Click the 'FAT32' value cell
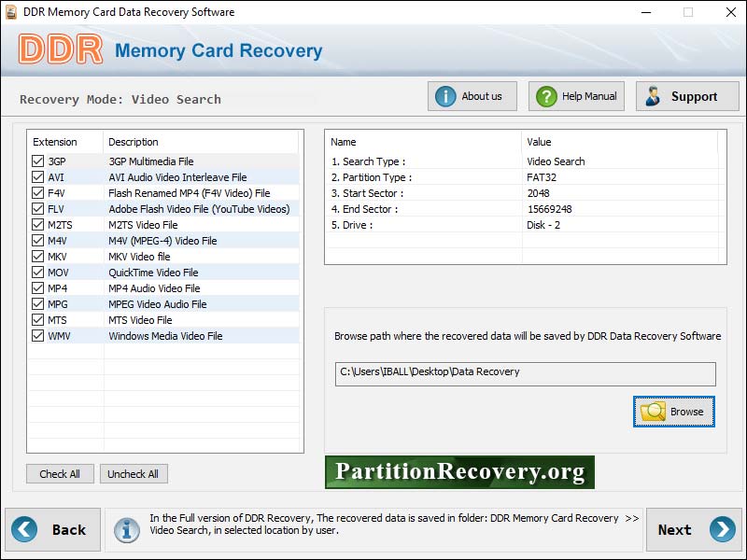Screen dimensions: 747x560 (542, 177)
